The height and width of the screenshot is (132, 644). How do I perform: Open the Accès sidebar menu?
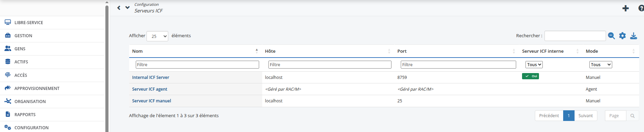(x=52, y=75)
